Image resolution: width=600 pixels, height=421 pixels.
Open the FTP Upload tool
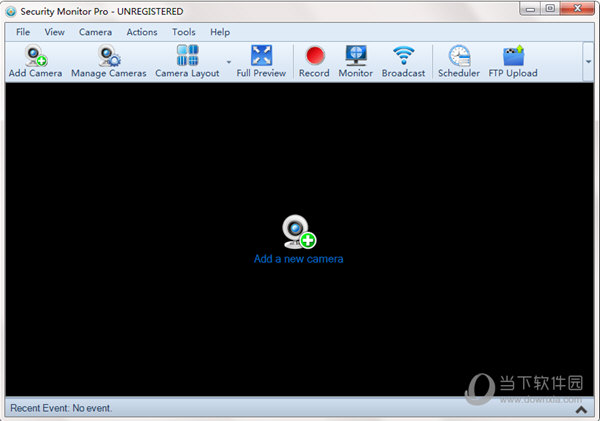[x=513, y=62]
